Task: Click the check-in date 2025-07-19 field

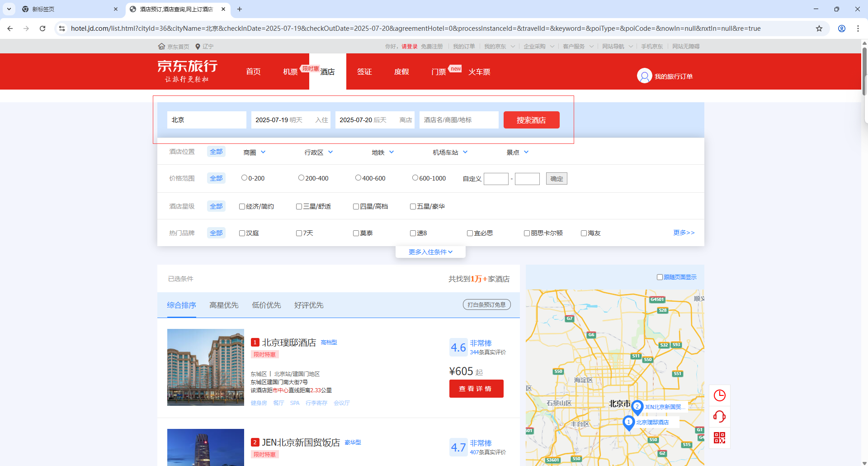Action: pyautogui.click(x=291, y=120)
